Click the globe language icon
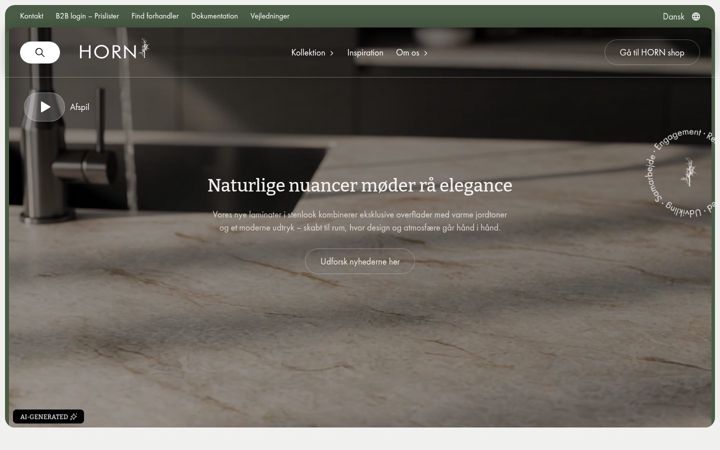This screenshot has width=720, height=450. click(x=696, y=17)
